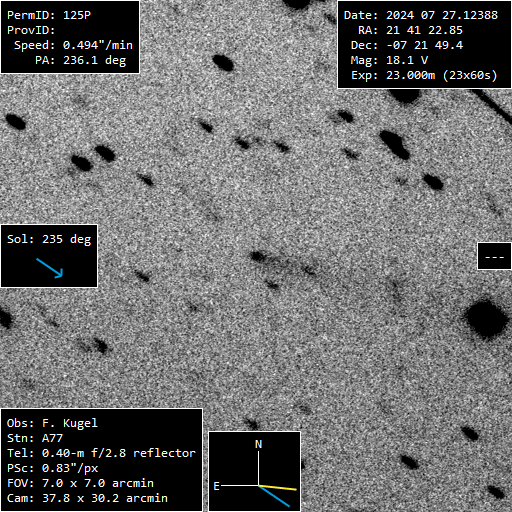Click the white vertical north axis line
Viewport: 512px width, 512px height.
258,468
